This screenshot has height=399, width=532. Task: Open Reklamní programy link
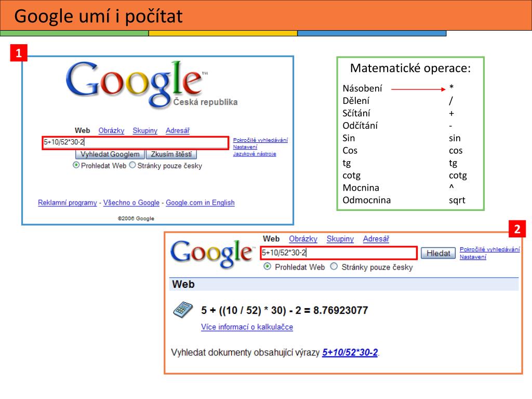pos(68,203)
